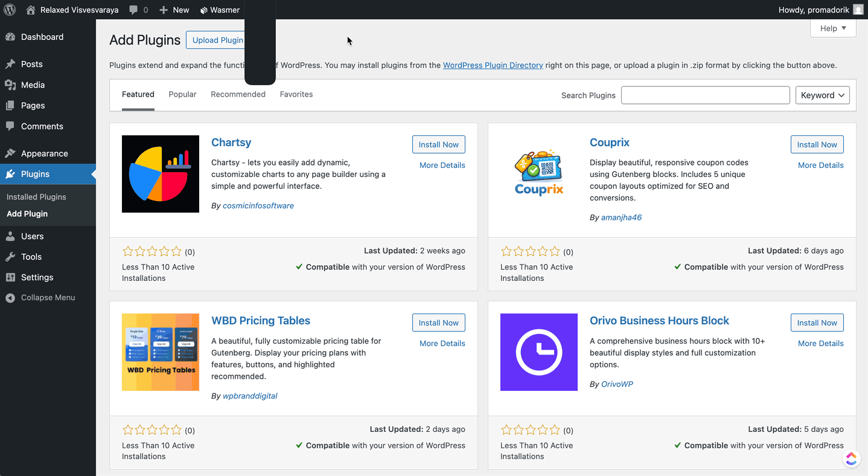This screenshot has width=868, height=476.
Task: Click into the Search Plugins field
Action: coord(705,95)
